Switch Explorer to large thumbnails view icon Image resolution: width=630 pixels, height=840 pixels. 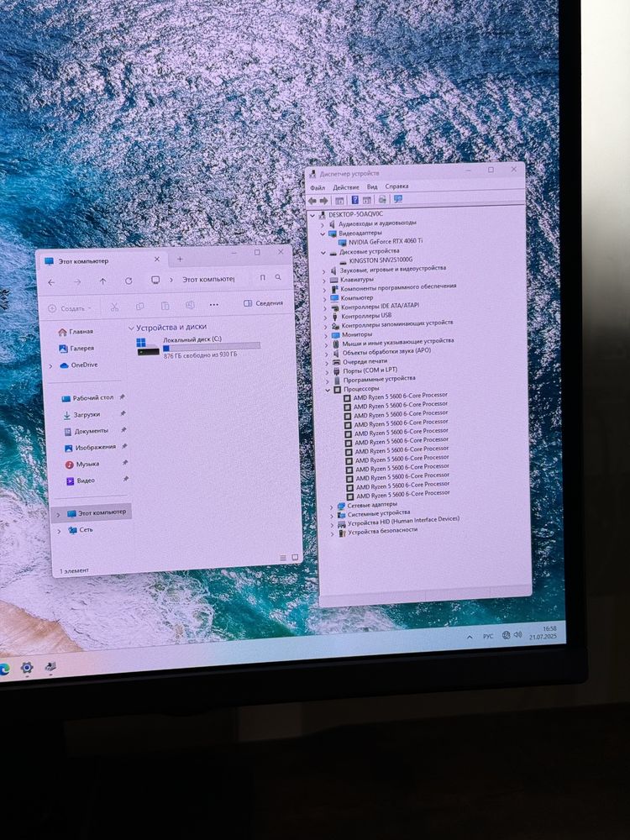coord(295,558)
